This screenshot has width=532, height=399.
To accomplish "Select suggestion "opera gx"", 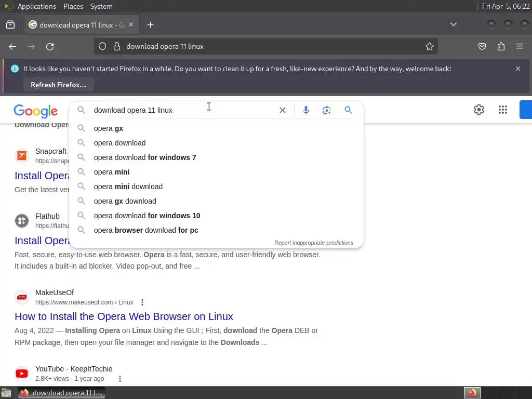I will tap(216, 129).
